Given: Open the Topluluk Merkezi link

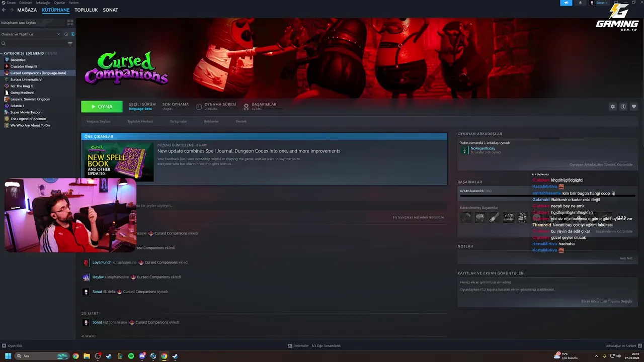Looking at the screenshot, I should [x=140, y=121].
